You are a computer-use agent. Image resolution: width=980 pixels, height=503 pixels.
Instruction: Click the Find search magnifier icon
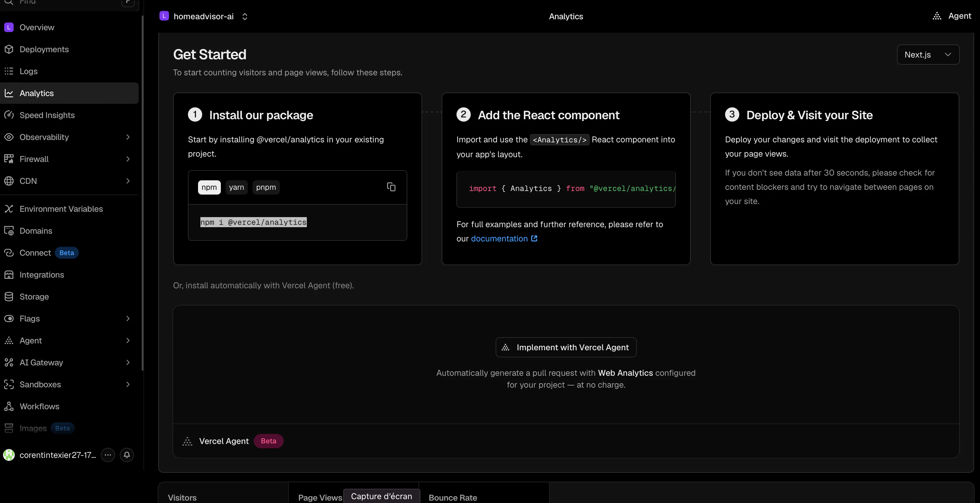(x=8, y=2)
